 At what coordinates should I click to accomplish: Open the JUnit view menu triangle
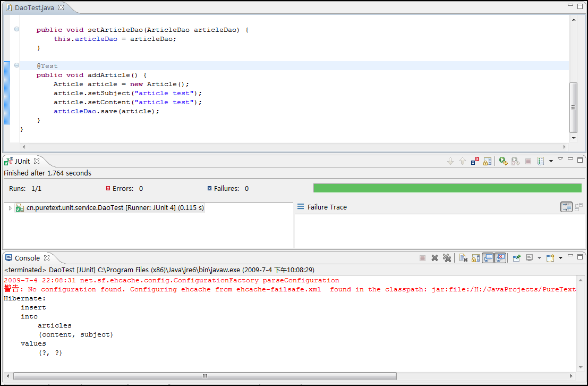coord(560,159)
